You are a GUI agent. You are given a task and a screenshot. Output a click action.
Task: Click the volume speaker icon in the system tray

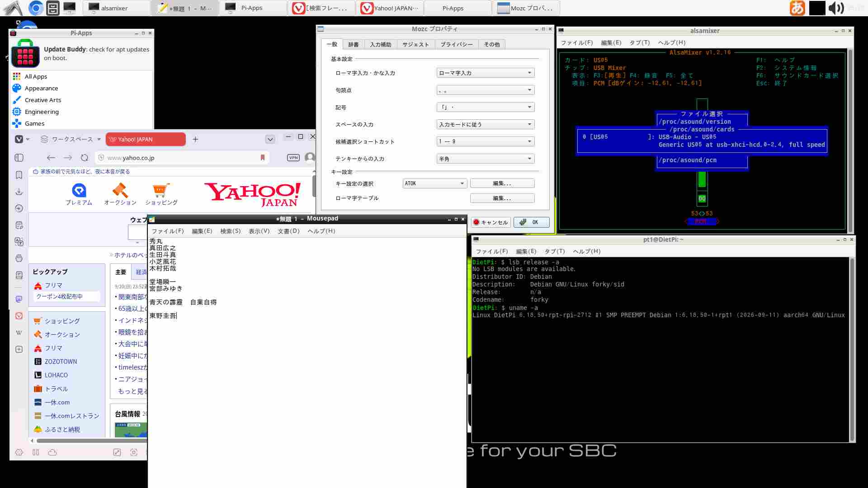point(836,8)
